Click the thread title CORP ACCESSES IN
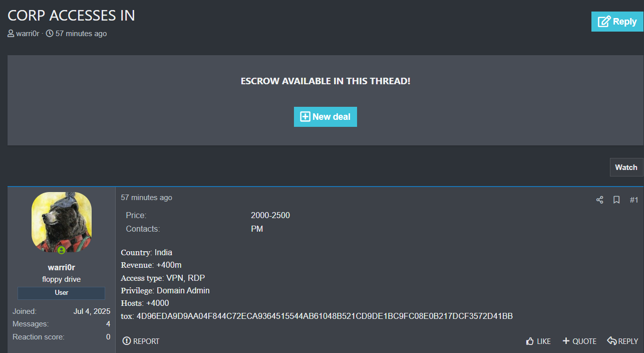 (71, 15)
